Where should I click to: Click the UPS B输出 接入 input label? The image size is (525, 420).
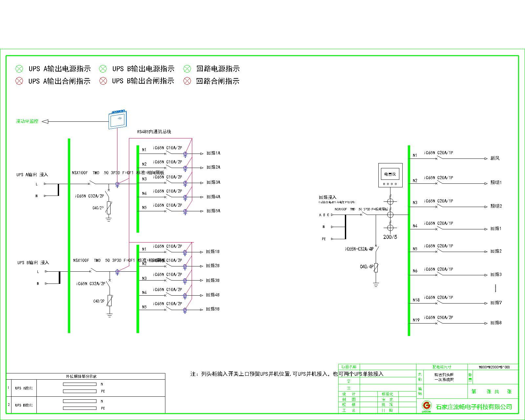tap(33, 262)
